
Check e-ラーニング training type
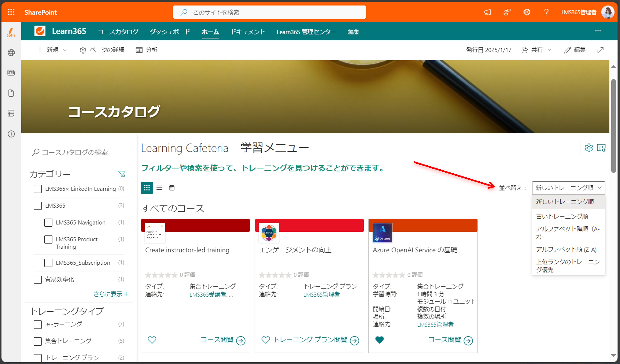(x=38, y=324)
